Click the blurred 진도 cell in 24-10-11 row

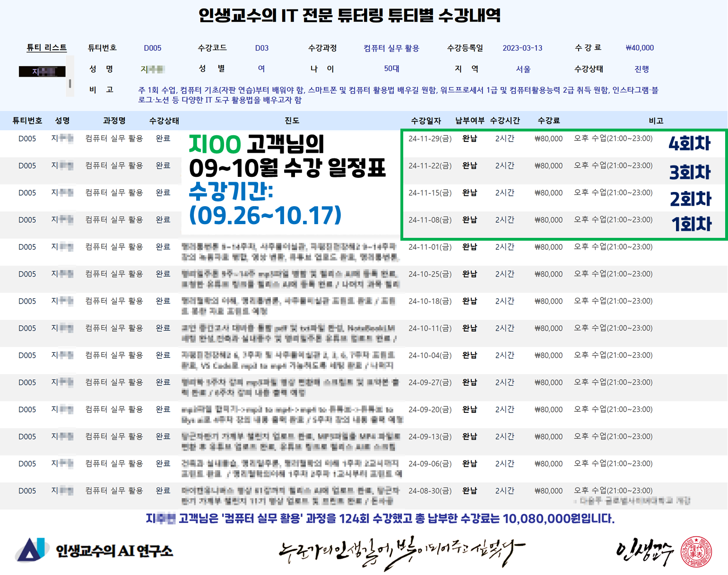(289, 333)
